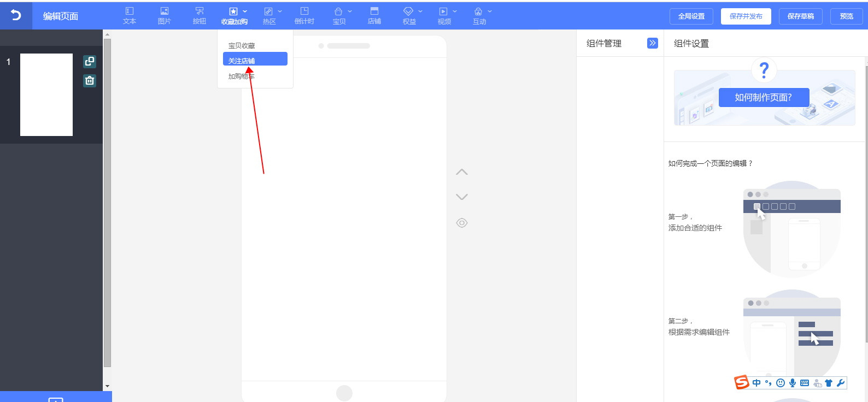Delete page 1 with trash icon
This screenshot has width=868, height=402.
pos(90,81)
